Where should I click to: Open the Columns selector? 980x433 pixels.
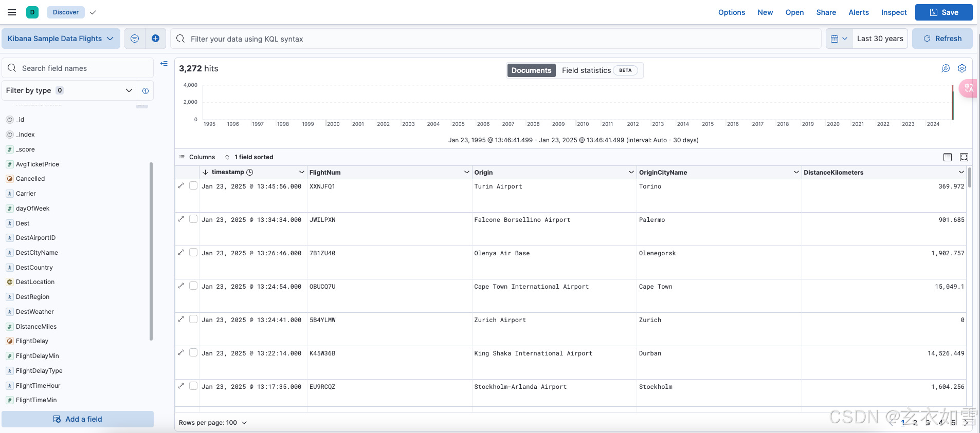pos(197,157)
